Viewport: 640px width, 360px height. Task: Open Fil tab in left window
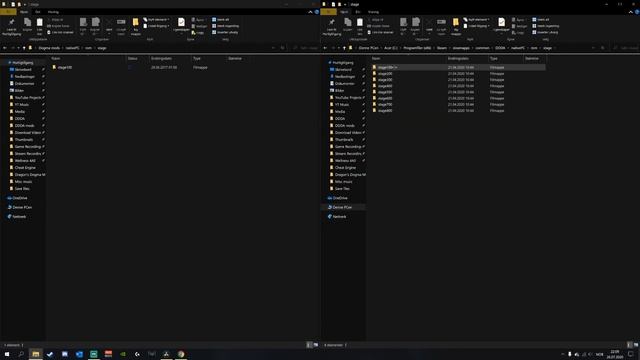pyautogui.click(x=8, y=12)
